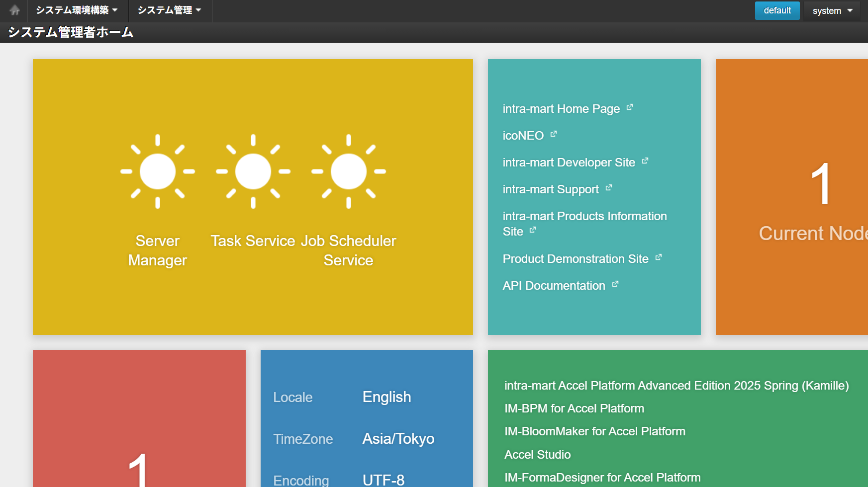Open the icoNEO link

[523, 136]
